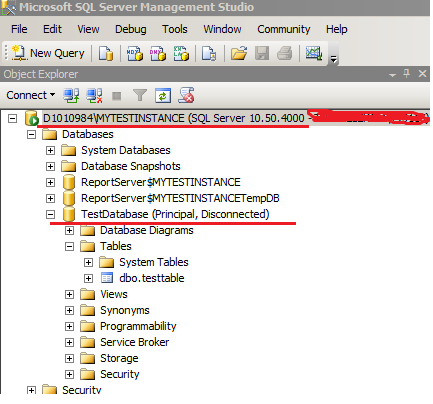This screenshot has height=404, width=433.
Task: Expand the Storage folder
Action: tap(69, 358)
